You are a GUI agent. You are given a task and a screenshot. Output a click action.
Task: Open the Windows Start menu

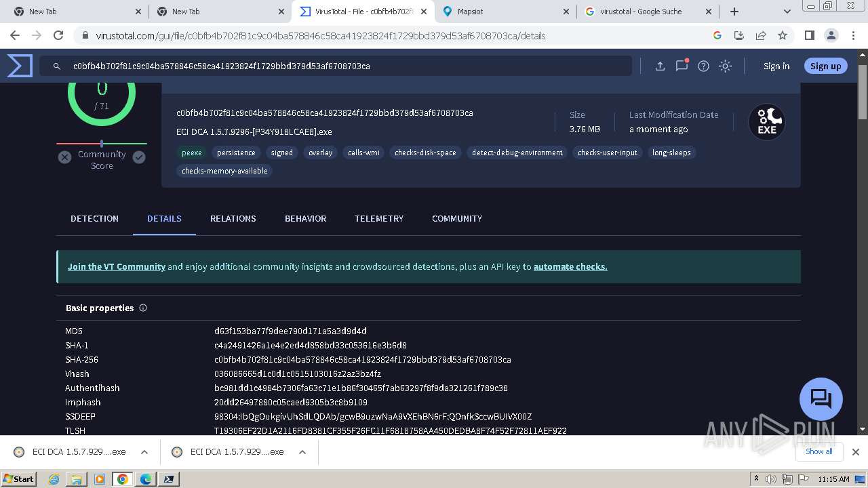(x=18, y=479)
